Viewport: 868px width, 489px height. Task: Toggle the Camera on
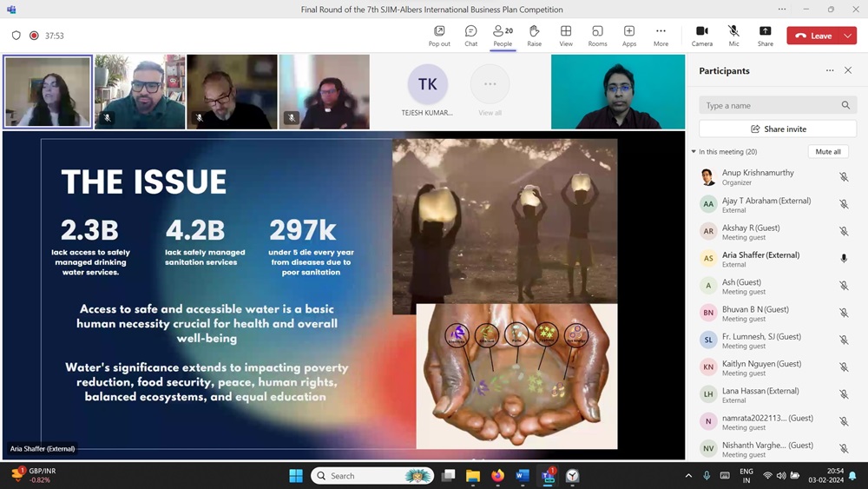(701, 36)
